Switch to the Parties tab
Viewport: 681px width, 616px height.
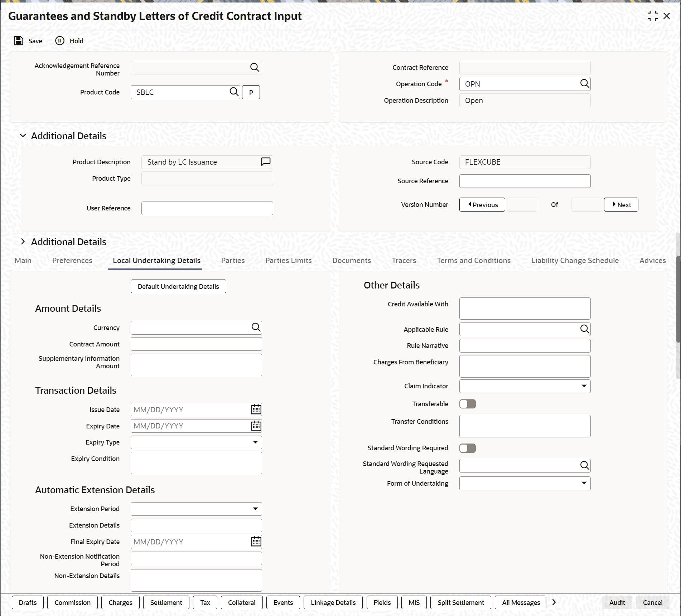pyautogui.click(x=233, y=261)
